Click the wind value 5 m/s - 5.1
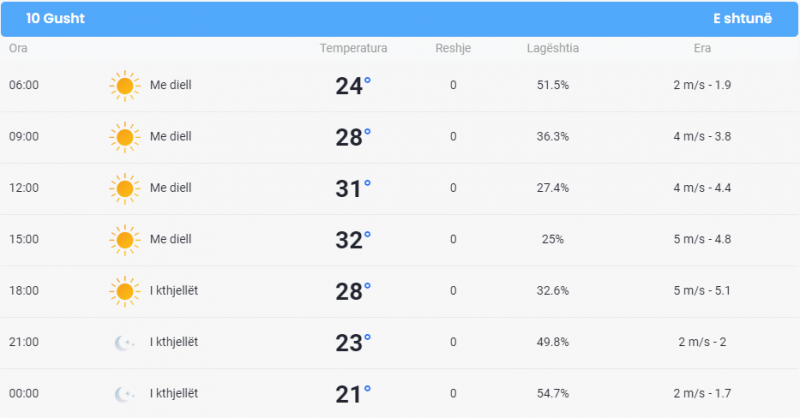The width and height of the screenshot is (800, 418). click(702, 291)
